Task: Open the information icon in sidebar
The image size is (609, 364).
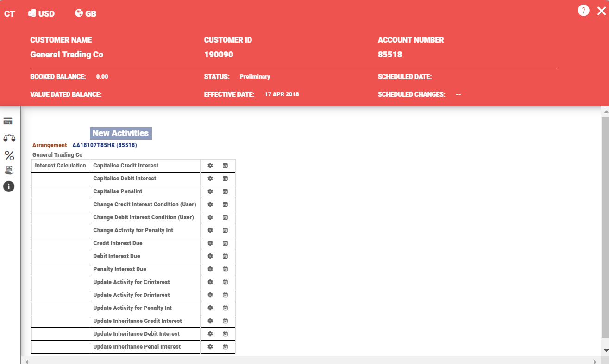Action: tap(9, 186)
